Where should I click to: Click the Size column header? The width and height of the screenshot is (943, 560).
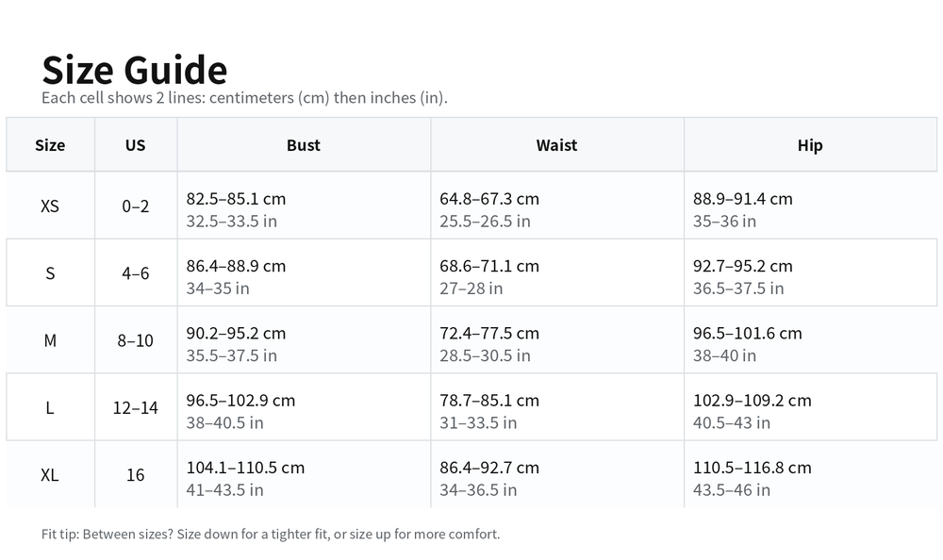click(50, 145)
